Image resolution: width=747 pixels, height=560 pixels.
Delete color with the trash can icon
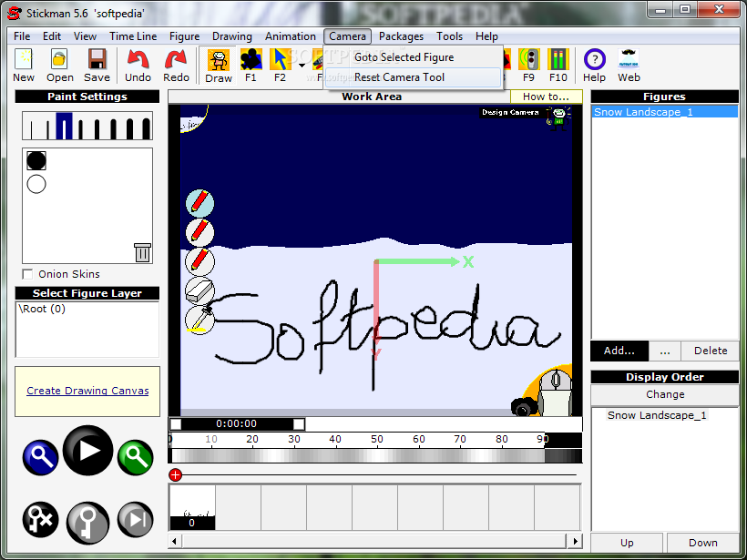click(142, 252)
